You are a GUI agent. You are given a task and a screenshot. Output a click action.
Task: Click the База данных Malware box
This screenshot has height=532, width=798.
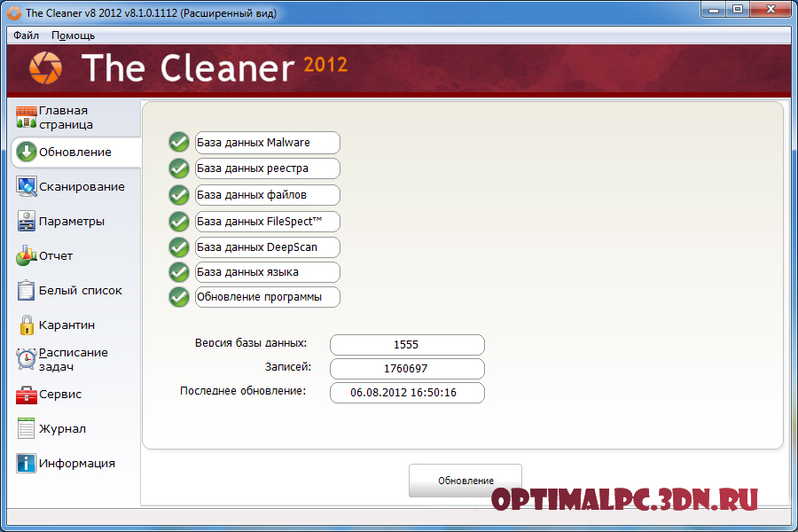267,143
